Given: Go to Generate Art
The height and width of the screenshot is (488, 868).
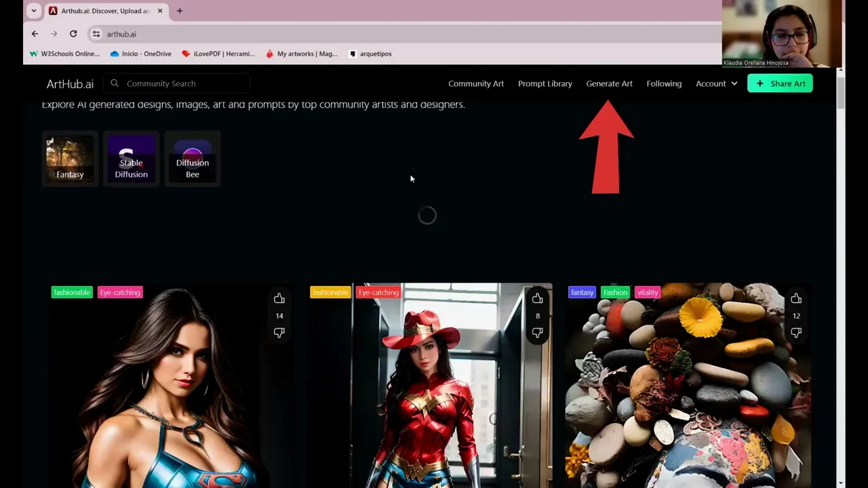Looking at the screenshot, I should 609,83.
